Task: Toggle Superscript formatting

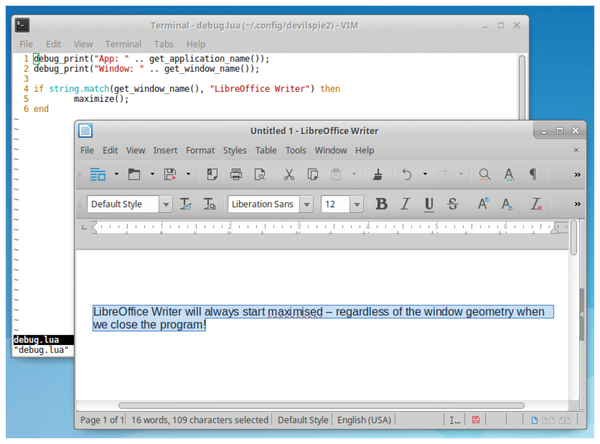Action: click(x=483, y=204)
